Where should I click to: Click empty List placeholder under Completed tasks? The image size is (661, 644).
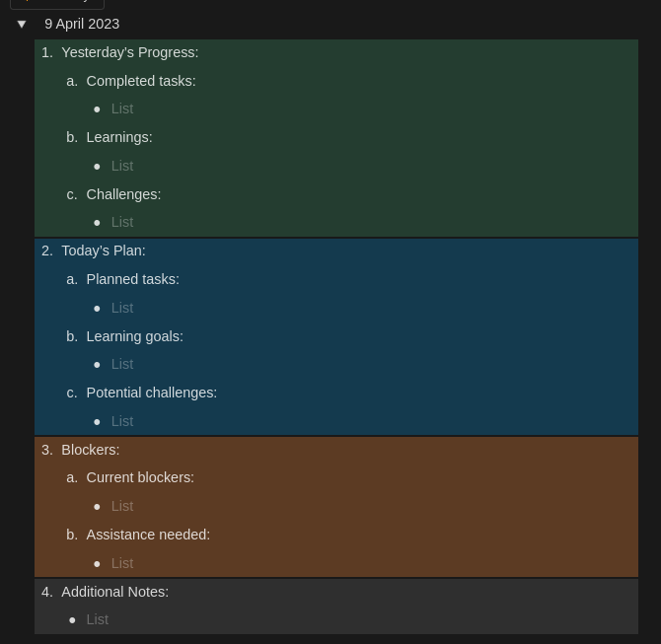tap(122, 108)
